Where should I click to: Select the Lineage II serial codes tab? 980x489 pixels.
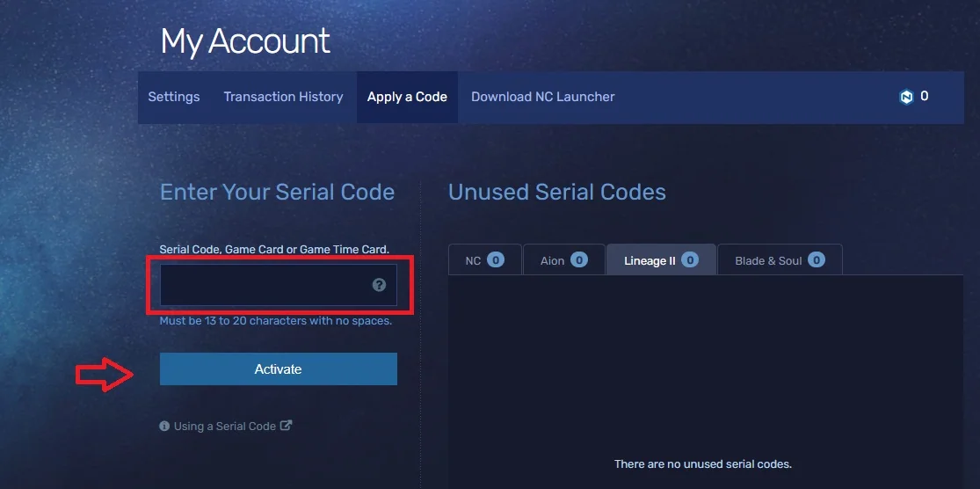click(661, 259)
